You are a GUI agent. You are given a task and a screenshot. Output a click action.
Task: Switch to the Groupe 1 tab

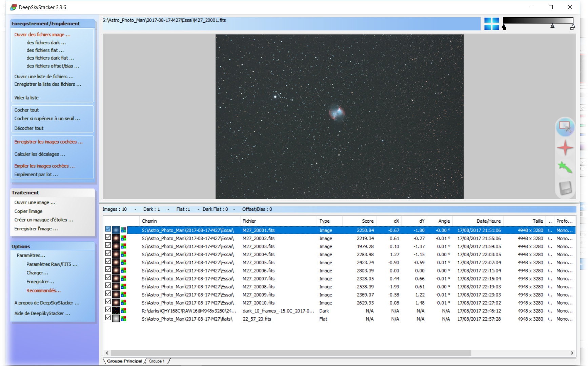157,361
